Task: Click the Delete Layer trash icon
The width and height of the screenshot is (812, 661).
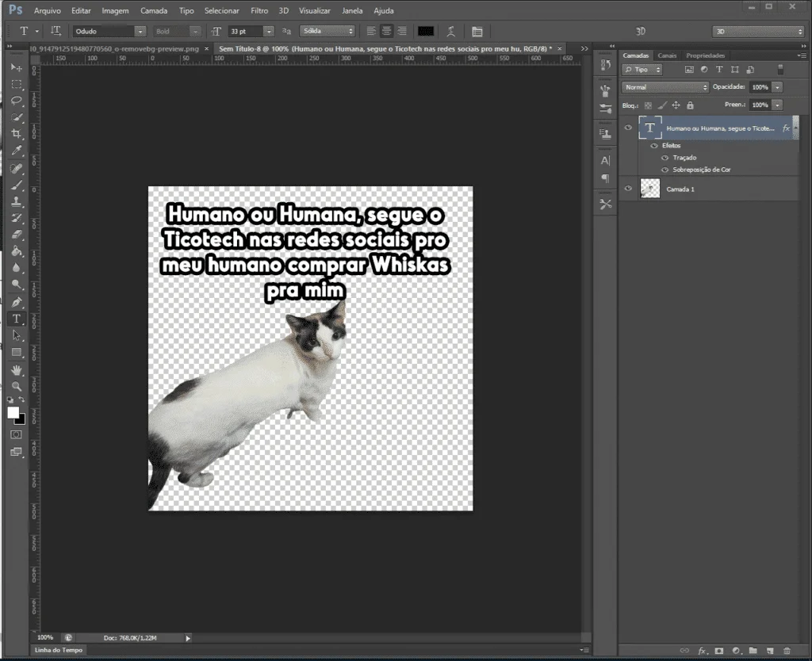Action: pos(787,651)
